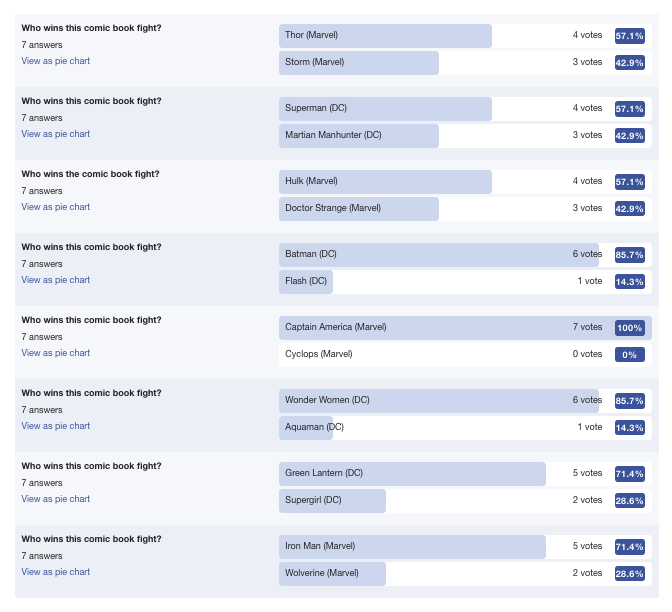Show pie chart for Batman vs Flash poll
Screen dimensions: 672x612
tap(56, 280)
